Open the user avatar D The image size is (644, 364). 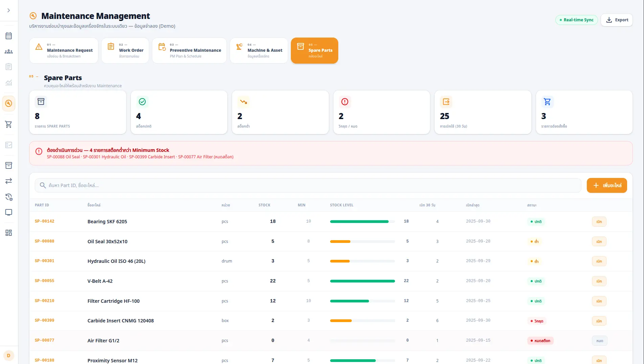(x=9, y=356)
